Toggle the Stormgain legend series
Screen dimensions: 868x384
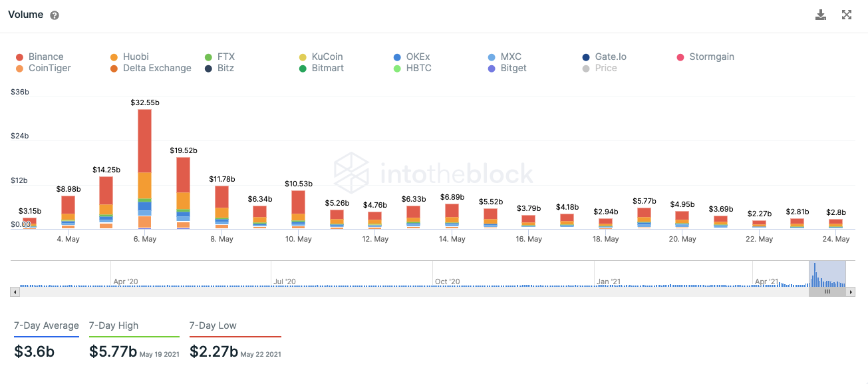tap(705, 57)
